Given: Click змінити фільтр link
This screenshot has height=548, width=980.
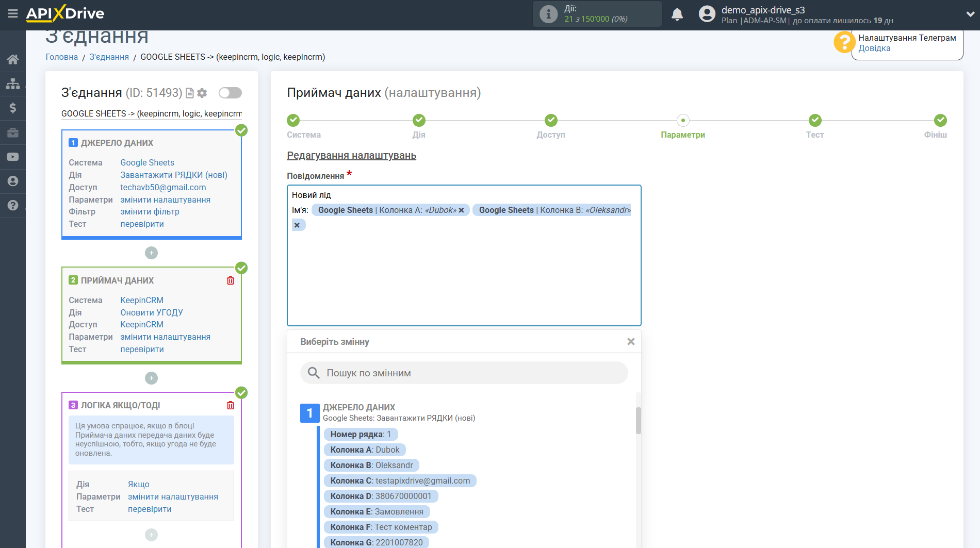Looking at the screenshot, I should click(x=150, y=211).
